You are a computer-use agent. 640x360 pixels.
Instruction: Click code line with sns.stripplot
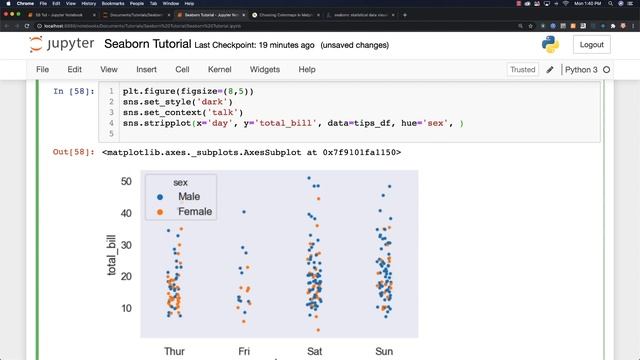[293, 123]
